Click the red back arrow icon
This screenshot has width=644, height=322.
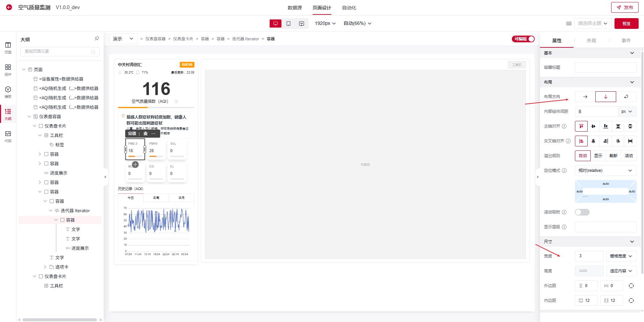pos(9,7)
